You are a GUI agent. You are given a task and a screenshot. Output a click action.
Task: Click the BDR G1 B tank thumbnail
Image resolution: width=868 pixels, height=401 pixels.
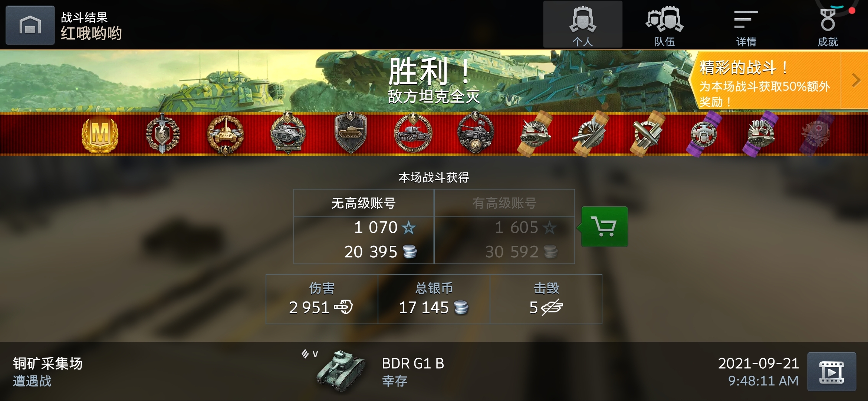click(340, 371)
